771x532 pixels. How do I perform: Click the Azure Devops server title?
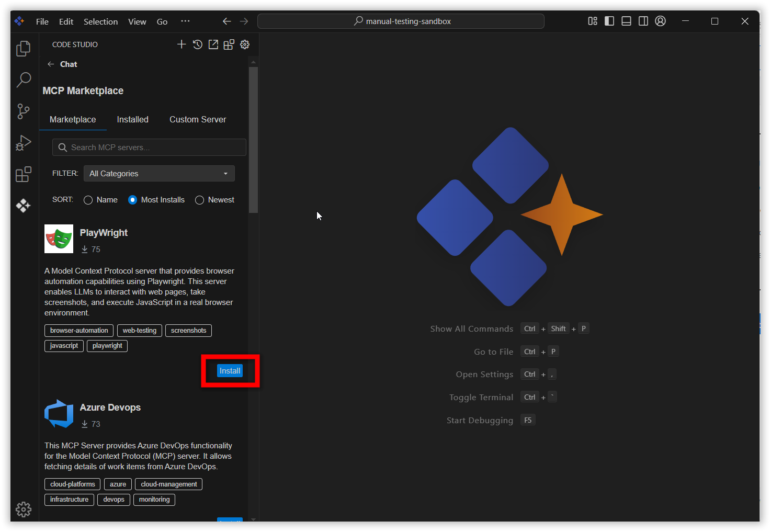pos(110,408)
